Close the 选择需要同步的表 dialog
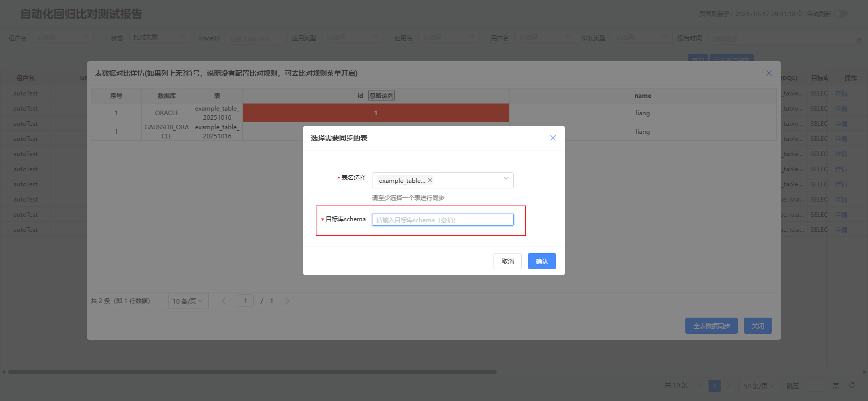 553,138
